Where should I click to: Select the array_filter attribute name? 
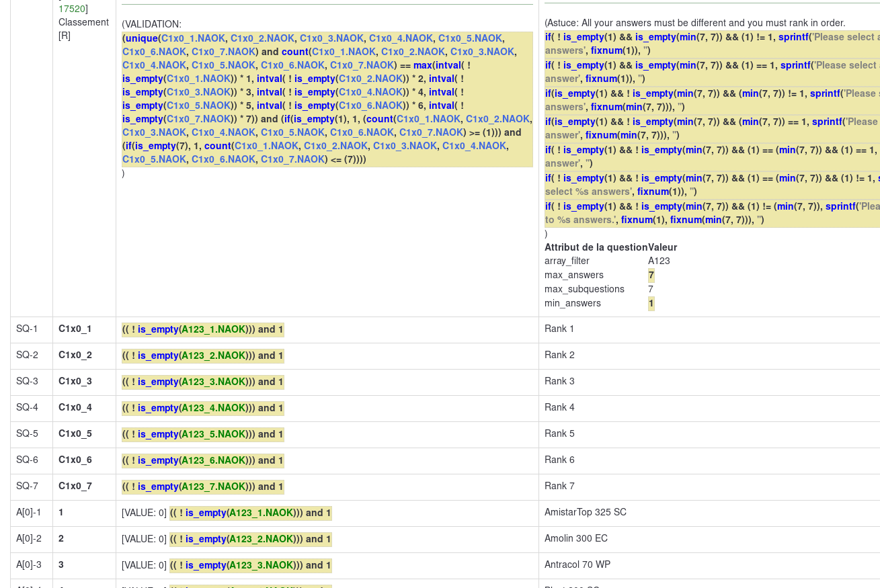[567, 261]
